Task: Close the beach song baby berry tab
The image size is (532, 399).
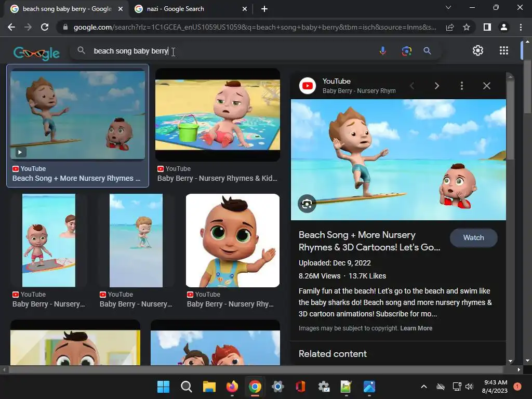Action: click(121, 9)
